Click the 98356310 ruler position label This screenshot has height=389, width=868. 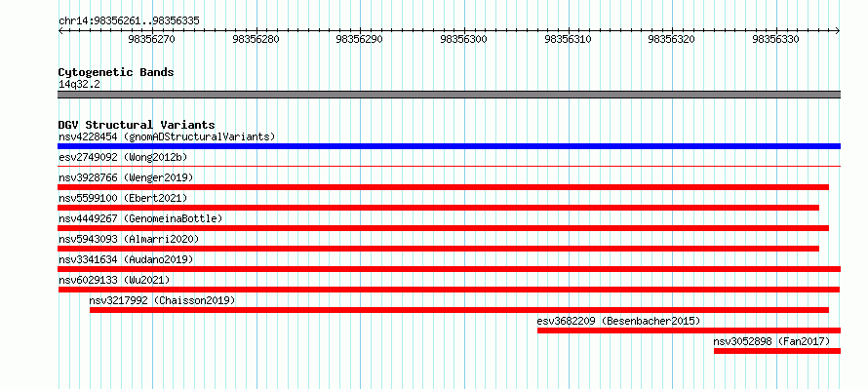tap(568, 39)
